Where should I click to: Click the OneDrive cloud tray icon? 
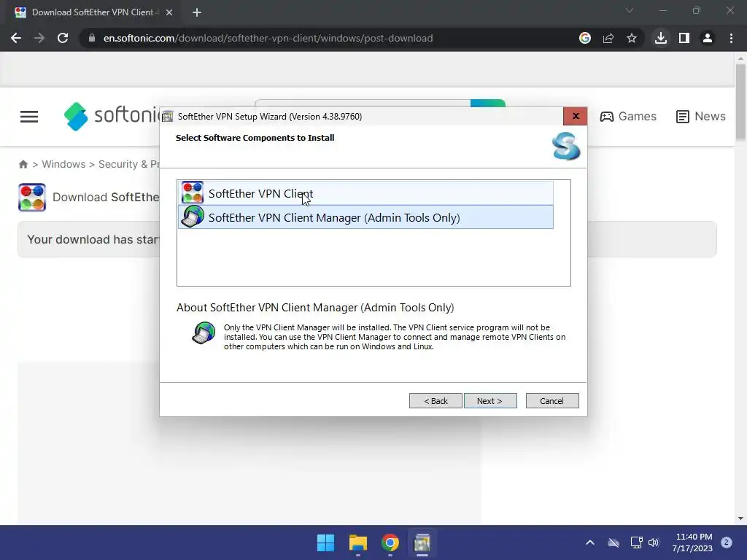click(614, 542)
